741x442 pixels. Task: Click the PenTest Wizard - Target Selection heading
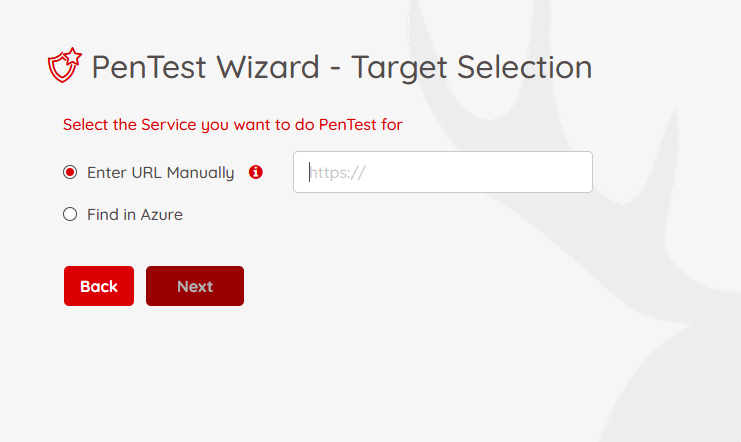pyautogui.click(x=342, y=67)
